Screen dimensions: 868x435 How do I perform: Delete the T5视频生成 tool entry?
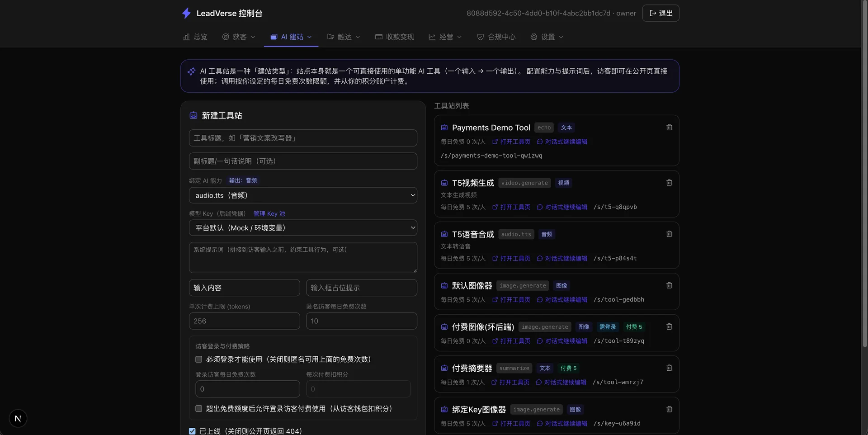pos(669,183)
